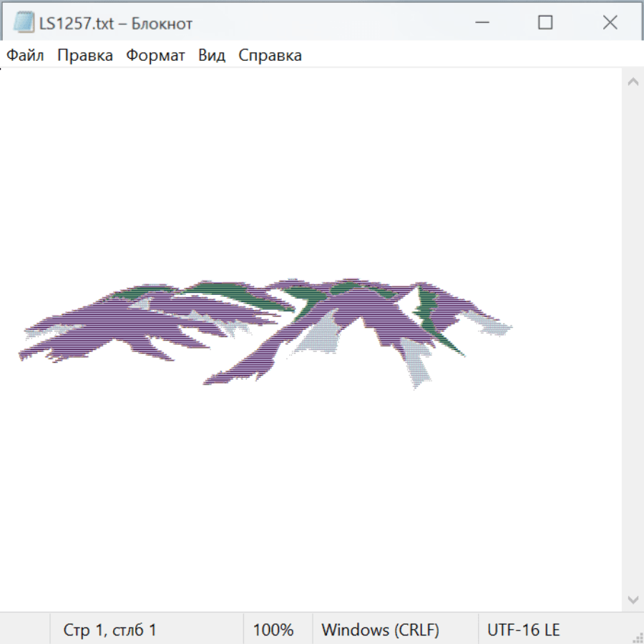The image size is (644, 644).
Task: Click the 100% zoom level in status bar
Action: click(273, 630)
